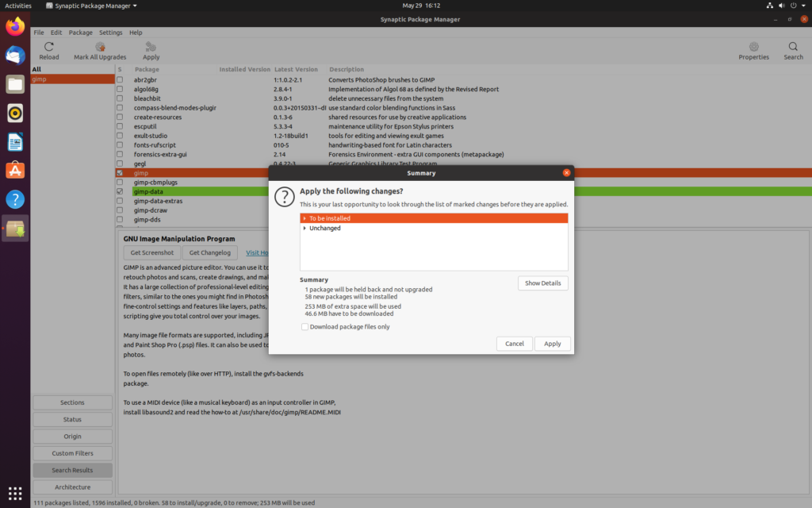Click the clock showing May 29 16:12

tap(421, 6)
